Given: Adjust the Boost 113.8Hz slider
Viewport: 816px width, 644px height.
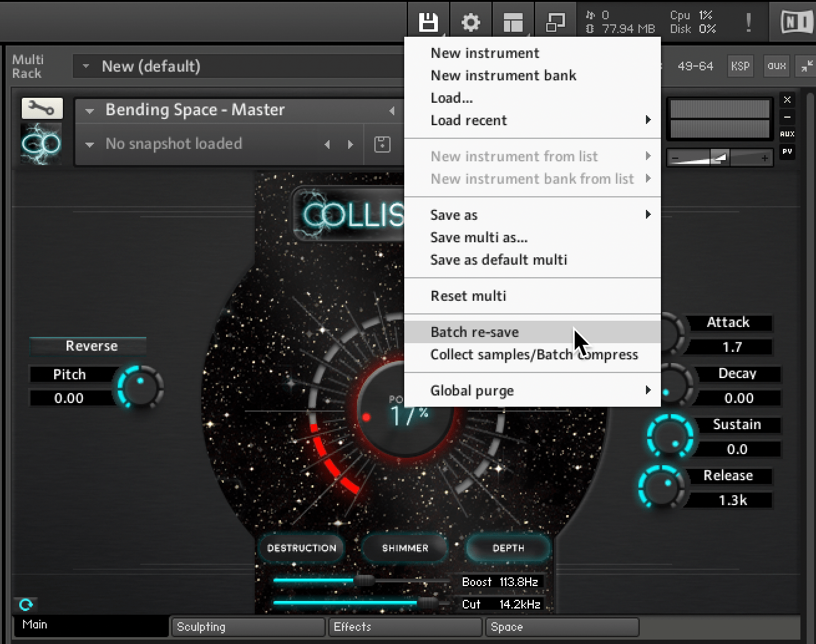Looking at the screenshot, I should [x=343, y=580].
